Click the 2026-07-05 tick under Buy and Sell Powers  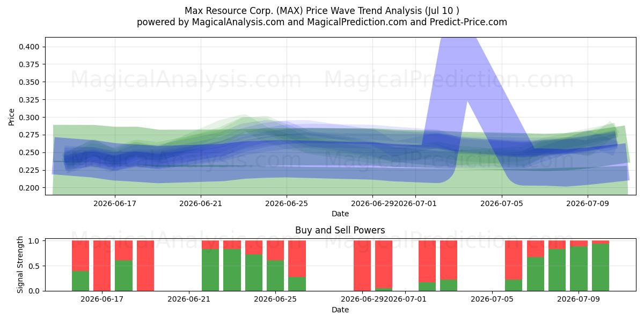click(x=492, y=299)
